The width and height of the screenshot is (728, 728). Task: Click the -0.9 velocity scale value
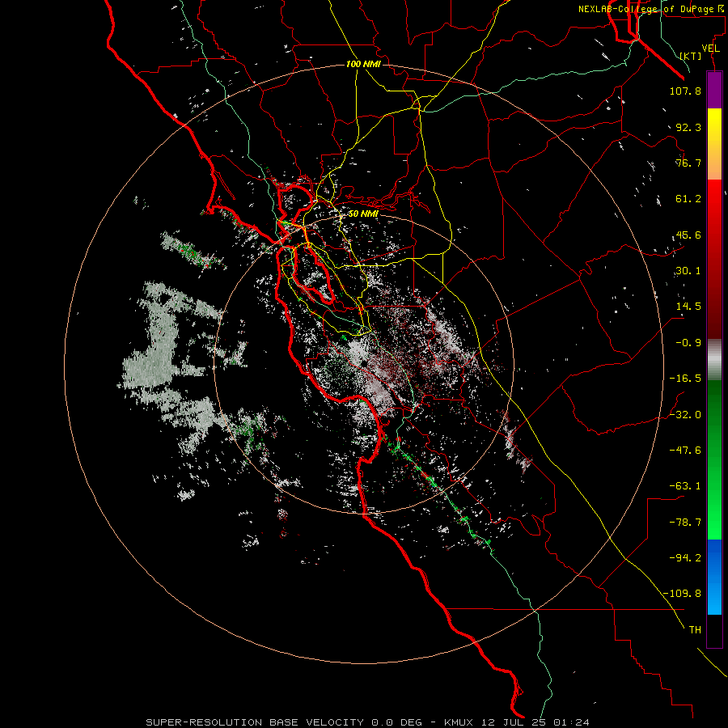click(x=688, y=343)
